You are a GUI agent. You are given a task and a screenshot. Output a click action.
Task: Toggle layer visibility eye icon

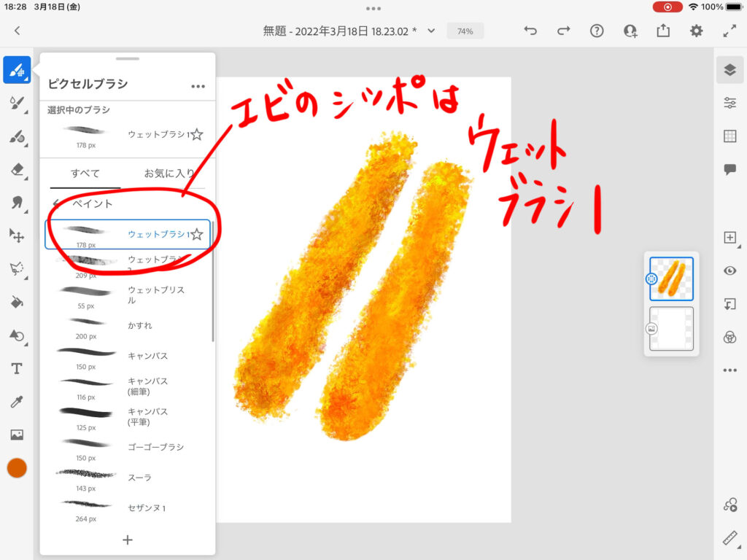(729, 271)
